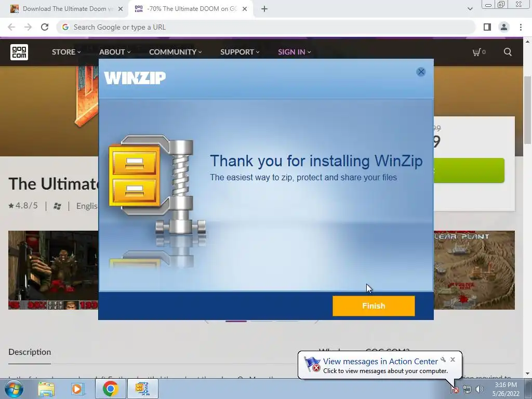Open the Chrome profile avatar
This screenshot has height=399, width=532.
click(x=504, y=27)
